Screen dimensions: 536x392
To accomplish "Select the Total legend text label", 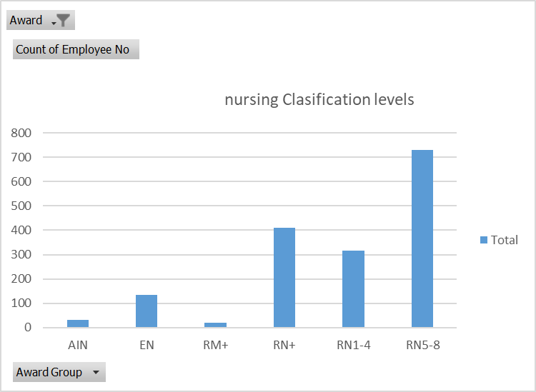I will pos(504,240).
